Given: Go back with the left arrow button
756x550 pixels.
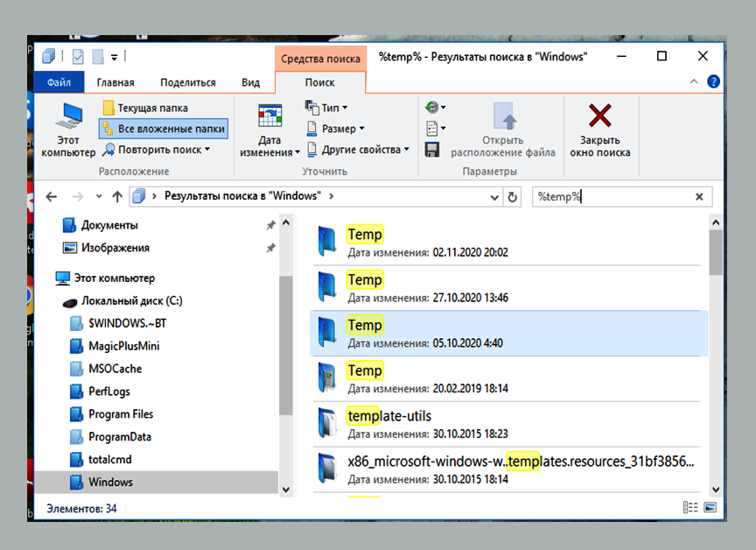Looking at the screenshot, I should point(52,197).
